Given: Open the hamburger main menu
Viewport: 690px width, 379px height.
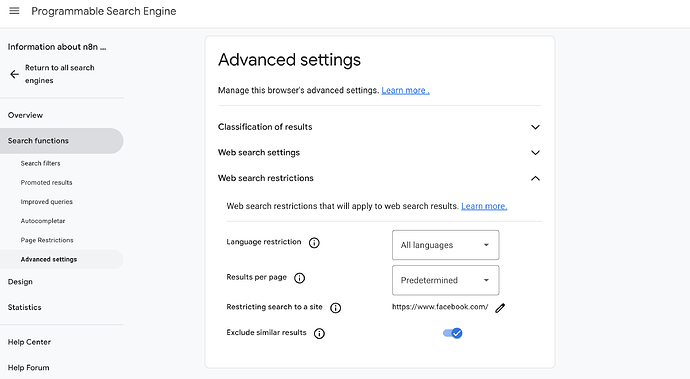Looking at the screenshot, I should point(14,11).
